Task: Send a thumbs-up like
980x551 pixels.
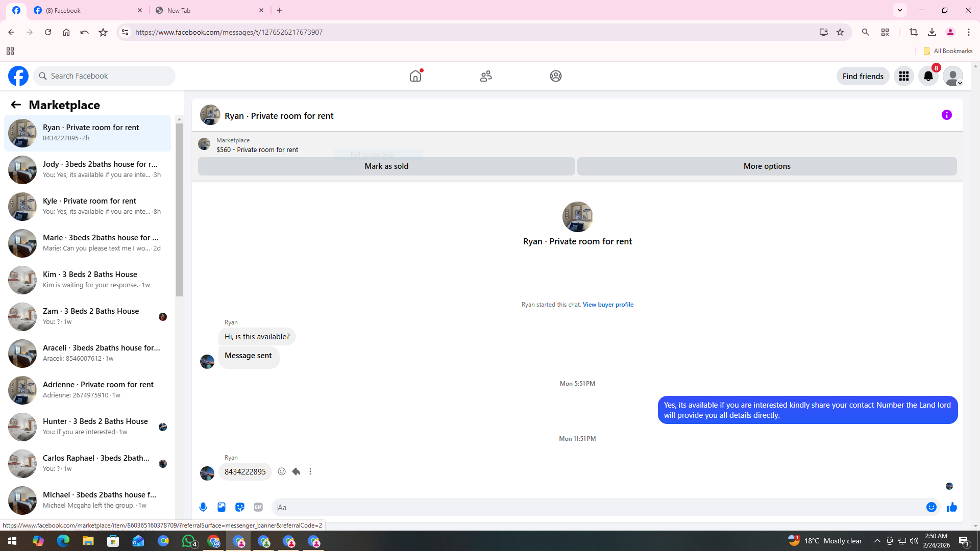Action: point(951,507)
